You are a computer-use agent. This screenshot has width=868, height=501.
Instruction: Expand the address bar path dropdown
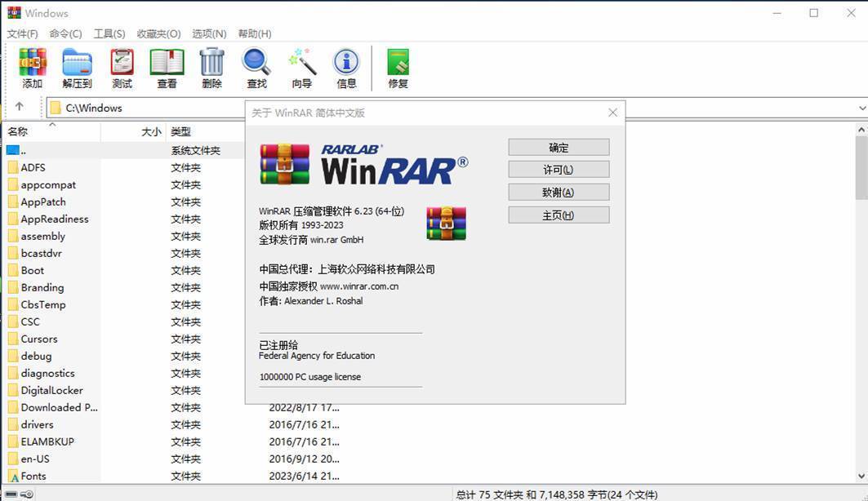(862, 108)
